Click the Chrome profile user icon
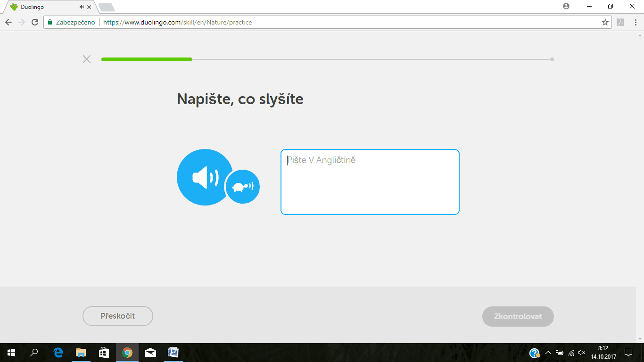 [x=566, y=6]
